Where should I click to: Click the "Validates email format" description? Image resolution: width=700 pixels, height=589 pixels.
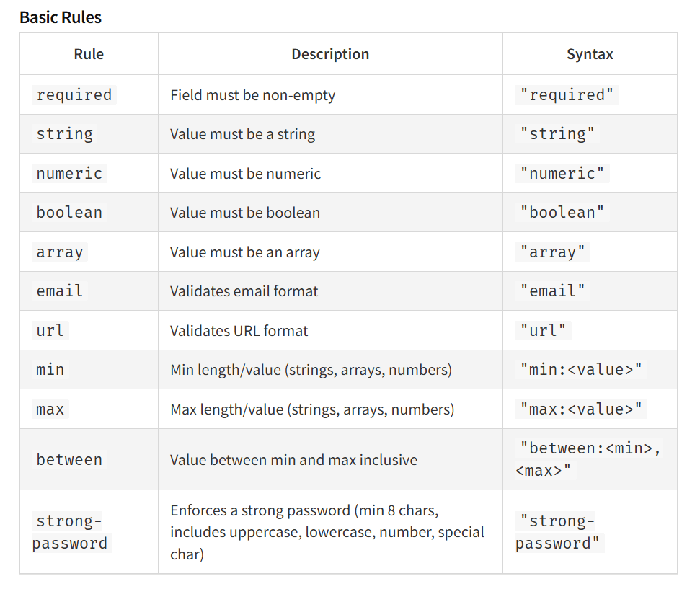244,291
